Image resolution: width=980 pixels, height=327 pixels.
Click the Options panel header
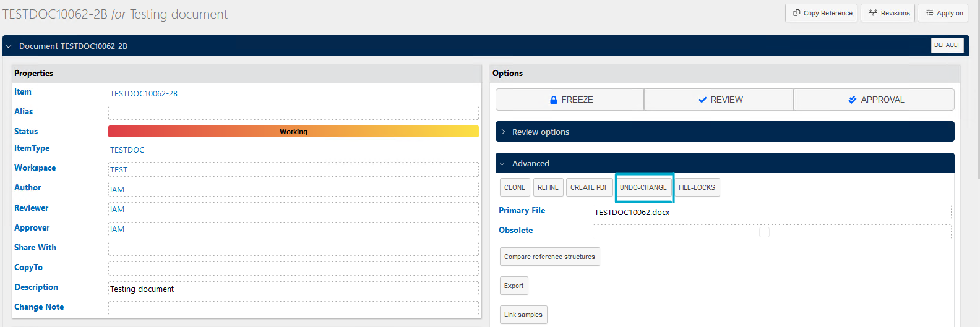(724, 74)
